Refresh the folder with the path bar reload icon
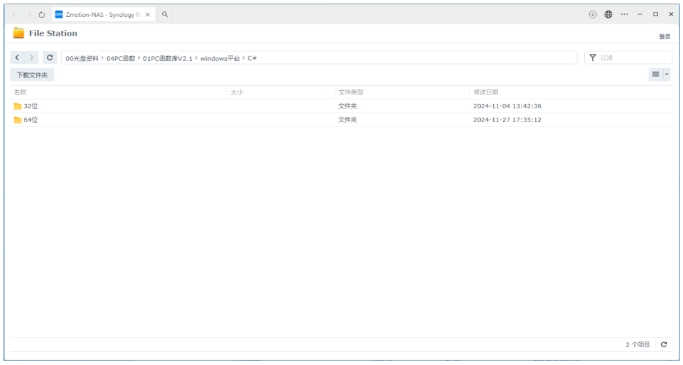 click(50, 57)
